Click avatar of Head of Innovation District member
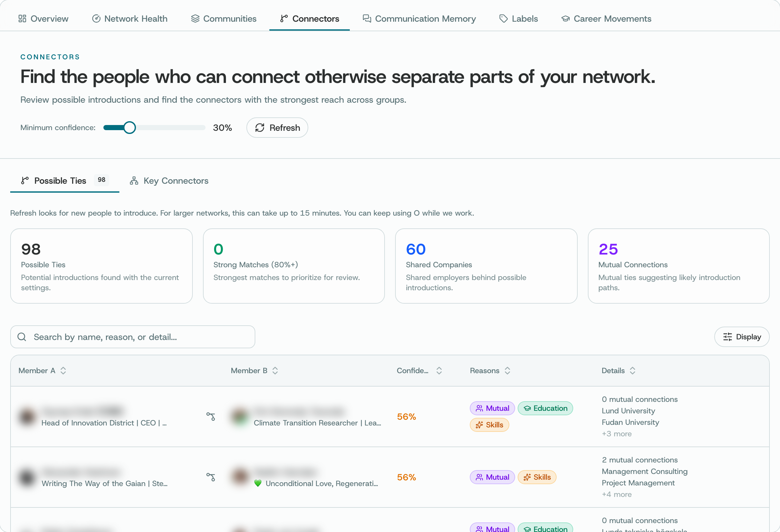Image resolution: width=780 pixels, height=532 pixels. point(27,417)
